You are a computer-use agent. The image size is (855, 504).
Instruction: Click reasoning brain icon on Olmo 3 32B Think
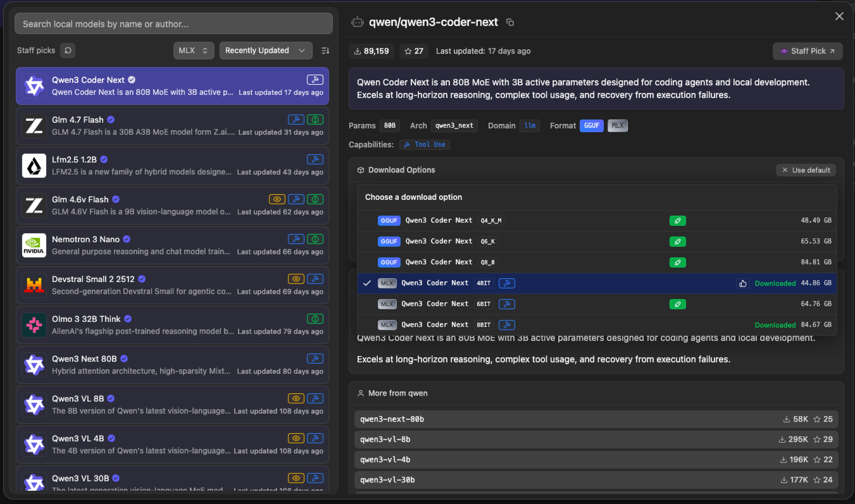(315, 319)
